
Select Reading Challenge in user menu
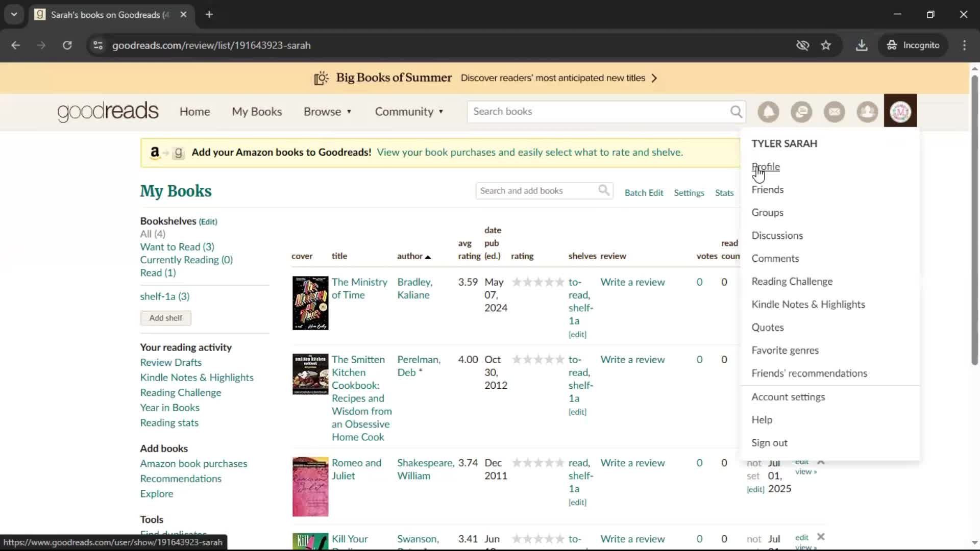(x=792, y=281)
